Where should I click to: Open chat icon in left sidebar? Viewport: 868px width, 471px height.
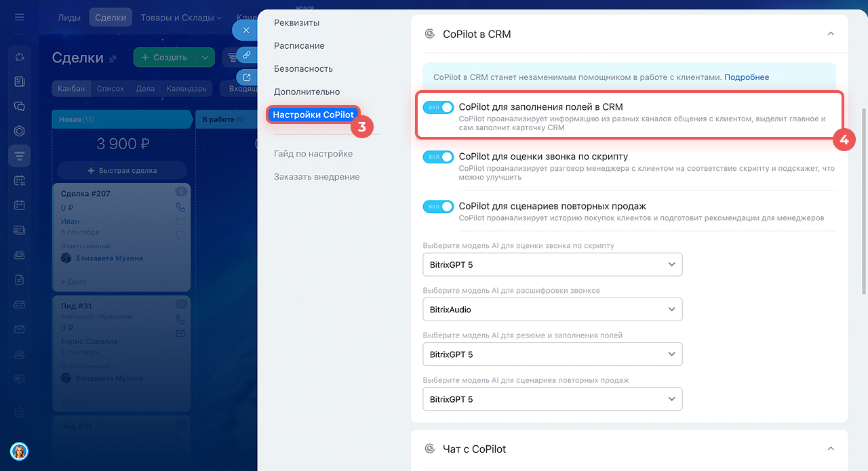pos(19,106)
